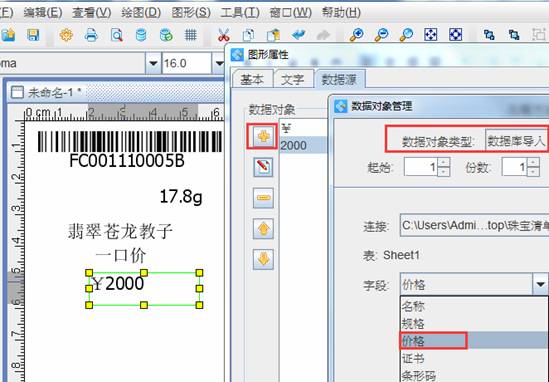The height and width of the screenshot is (382, 549).
Task: Expand the 字段 field dropdown arrow
Action: tap(540, 284)
